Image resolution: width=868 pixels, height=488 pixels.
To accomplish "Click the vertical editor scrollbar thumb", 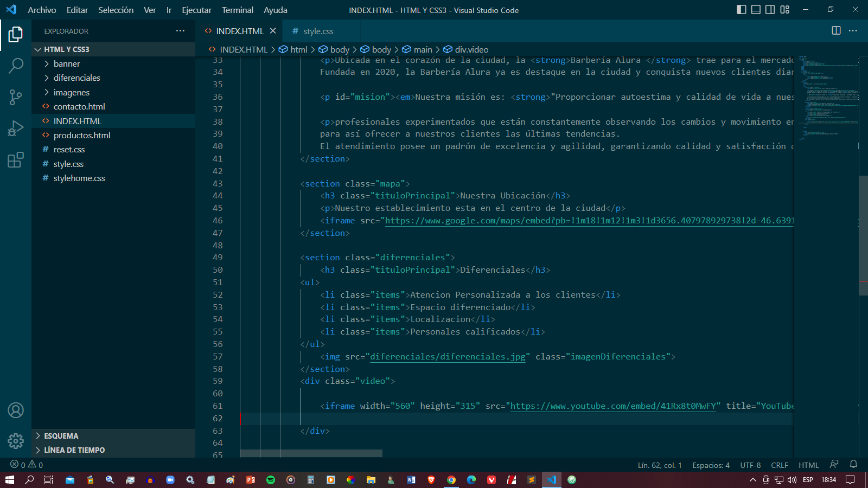I will (x=863, y=235).
